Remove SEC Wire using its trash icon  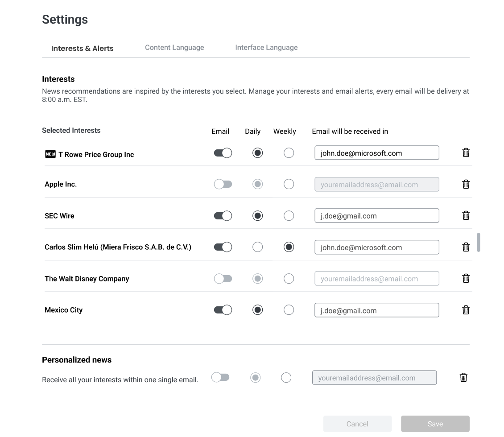[466, 215]
